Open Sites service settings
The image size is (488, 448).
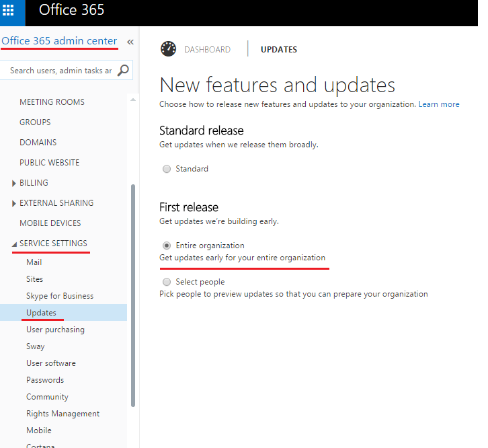tap(34, 279)
